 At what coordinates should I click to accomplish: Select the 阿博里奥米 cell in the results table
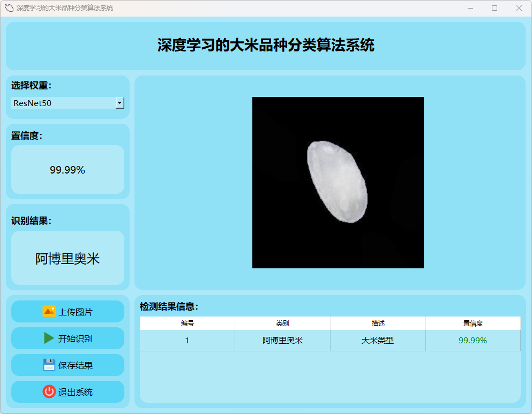(x=282, y=341)
